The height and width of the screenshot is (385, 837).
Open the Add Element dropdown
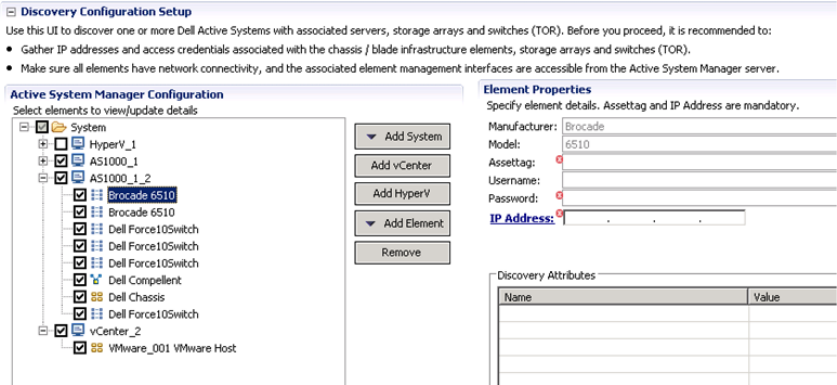click(402, 224)
